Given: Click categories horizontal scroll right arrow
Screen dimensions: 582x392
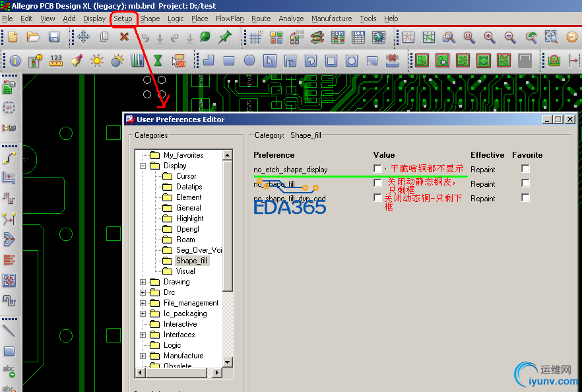Looking at the screenshot, I should (x=217, y=372).
